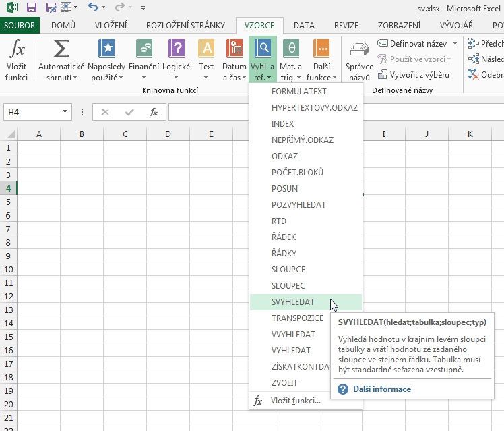Open the Name Box dropdown arrow
This screenshot has width=504, height=431.
(65, 111)
